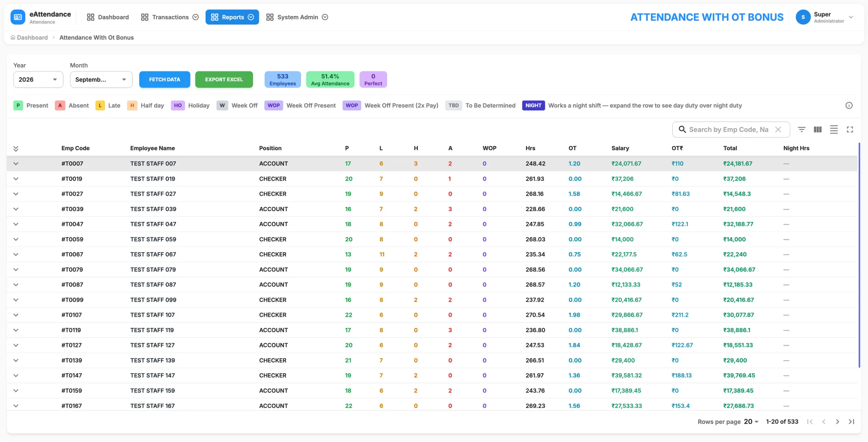Expand the row for TEST STAFF 147
Image resolution: width=868 pixels, height=442 pixels.
16,376
